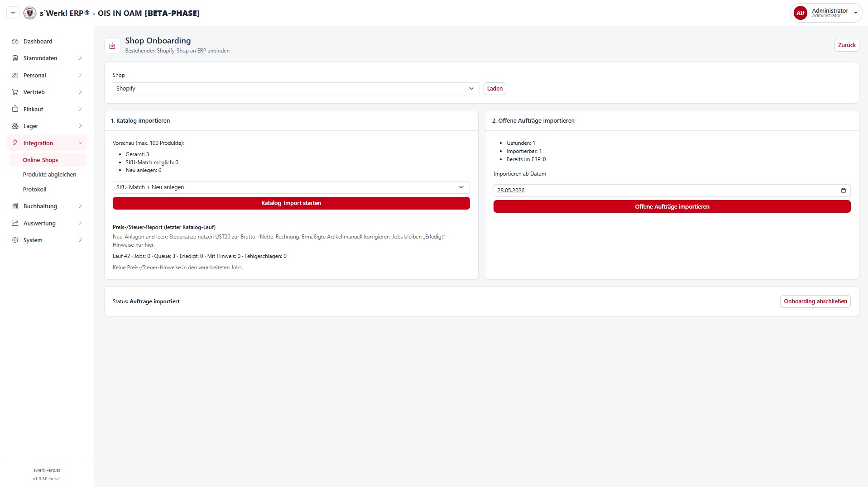The width and height of the screenshot is (868, 487).
Task: Open the calendar picker in date field
Action: (x=843, y=191)
